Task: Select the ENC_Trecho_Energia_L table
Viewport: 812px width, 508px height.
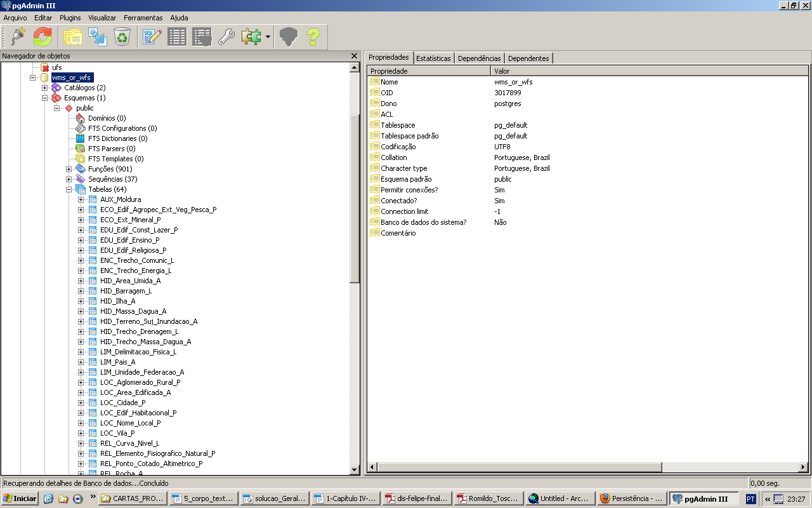Action: 136,271
